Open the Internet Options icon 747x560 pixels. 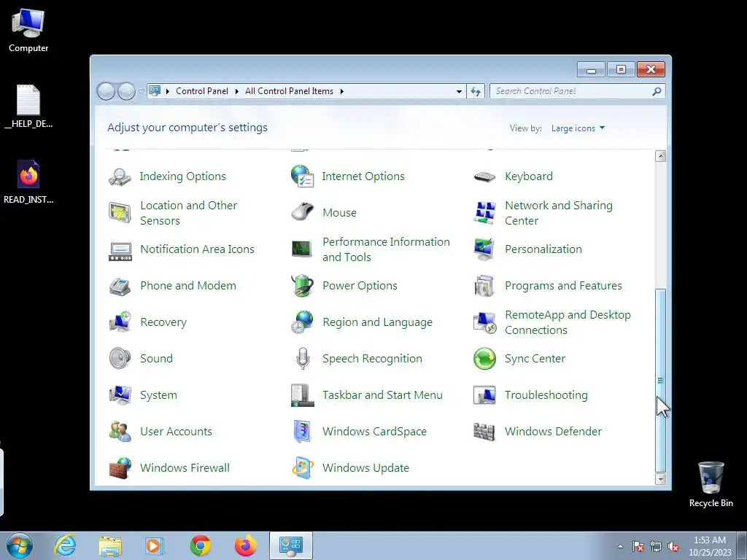303,176
